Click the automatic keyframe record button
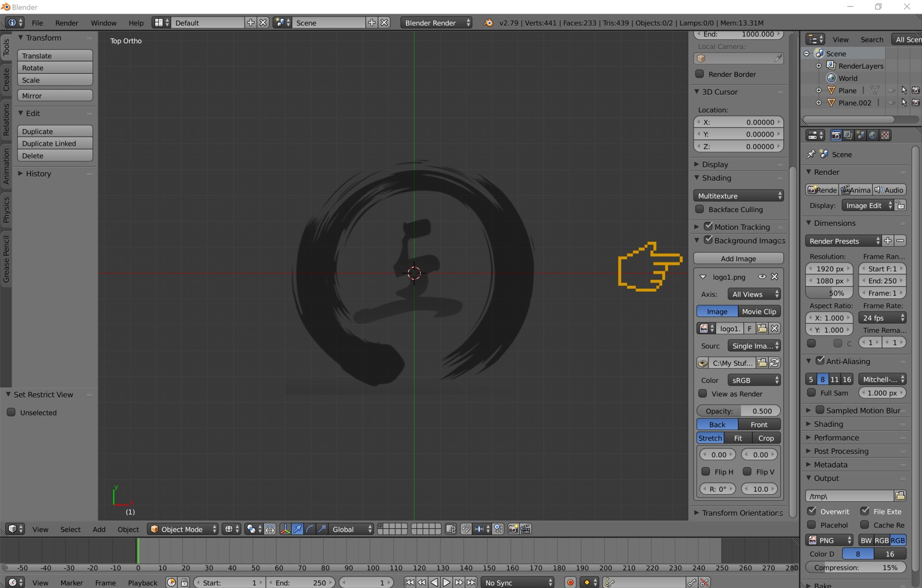 click(x=570, y=582)
